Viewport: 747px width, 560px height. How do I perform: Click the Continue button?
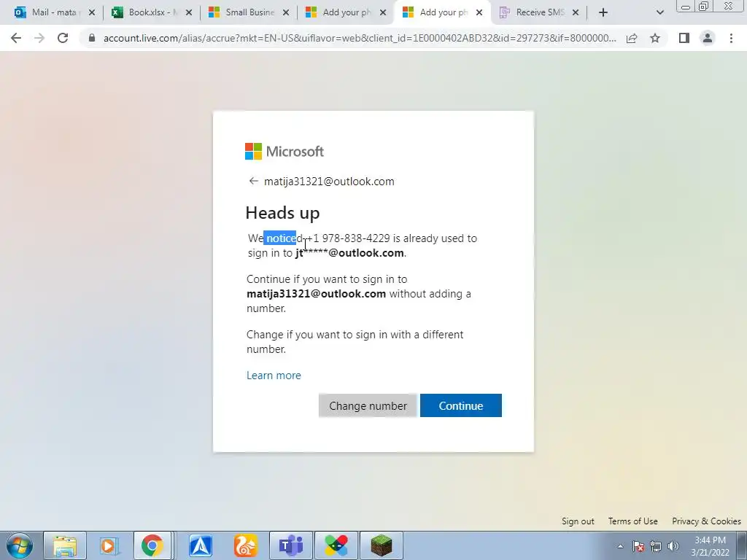click(461, 405)
